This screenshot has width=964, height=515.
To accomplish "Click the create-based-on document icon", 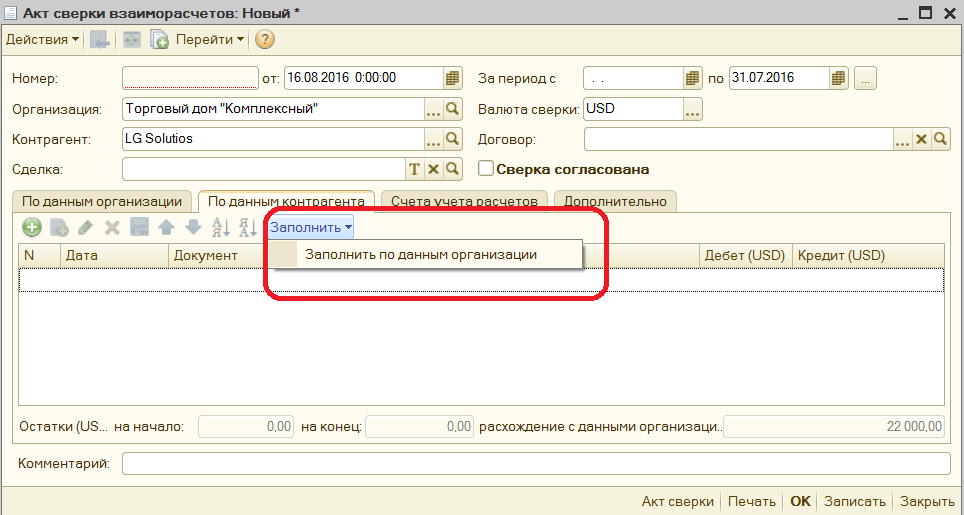I will coord(159,40).
